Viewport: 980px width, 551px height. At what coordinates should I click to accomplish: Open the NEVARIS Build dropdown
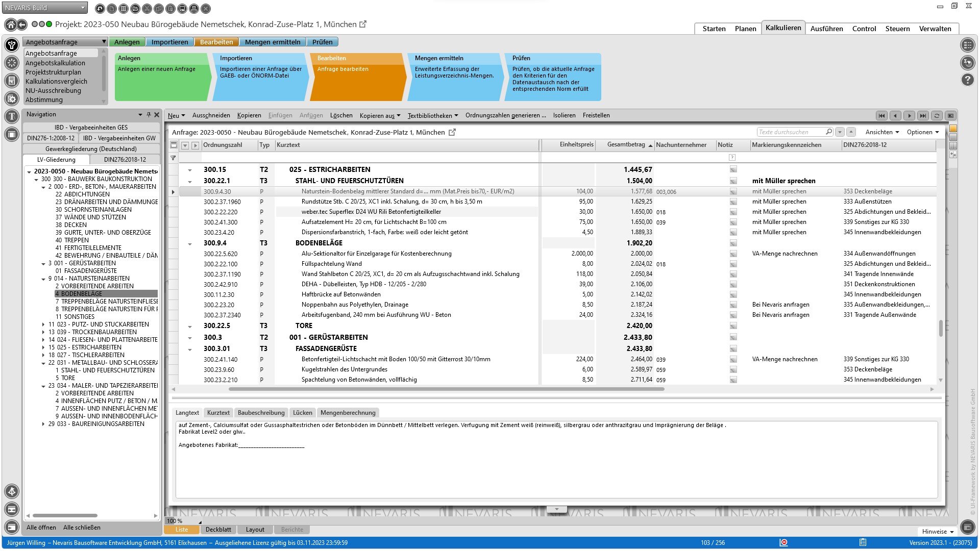point(44,8)
